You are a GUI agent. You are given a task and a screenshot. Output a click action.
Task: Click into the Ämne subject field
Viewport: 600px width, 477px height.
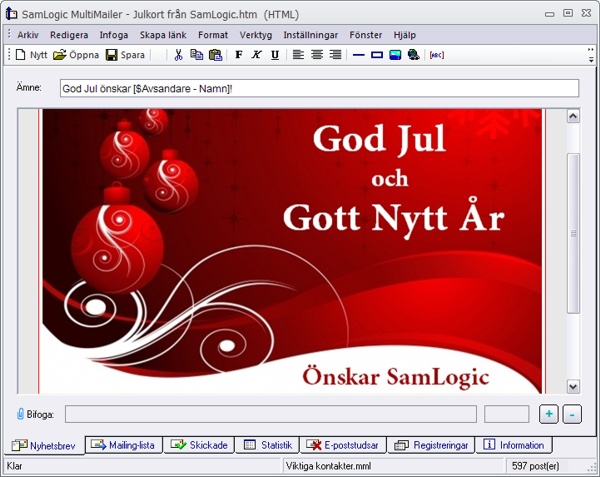pyautogui.click(x=319, y=88)
